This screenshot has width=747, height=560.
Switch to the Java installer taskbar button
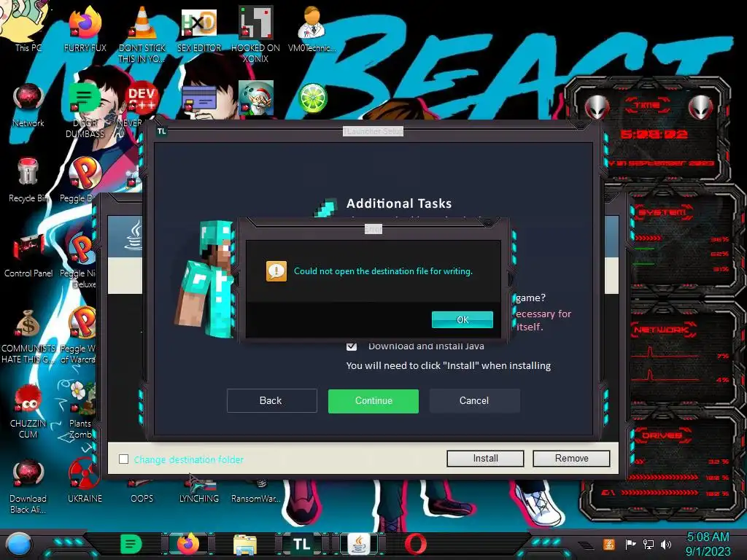point(359,544)
